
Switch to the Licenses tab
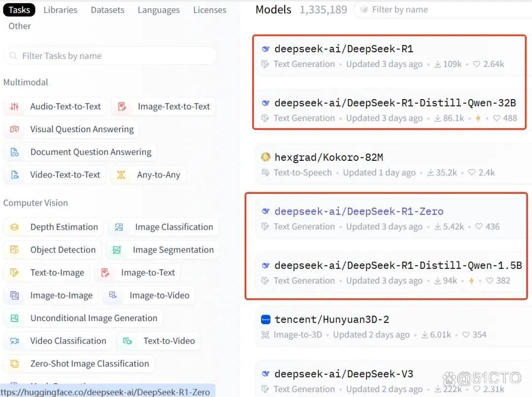click(210, 10)
